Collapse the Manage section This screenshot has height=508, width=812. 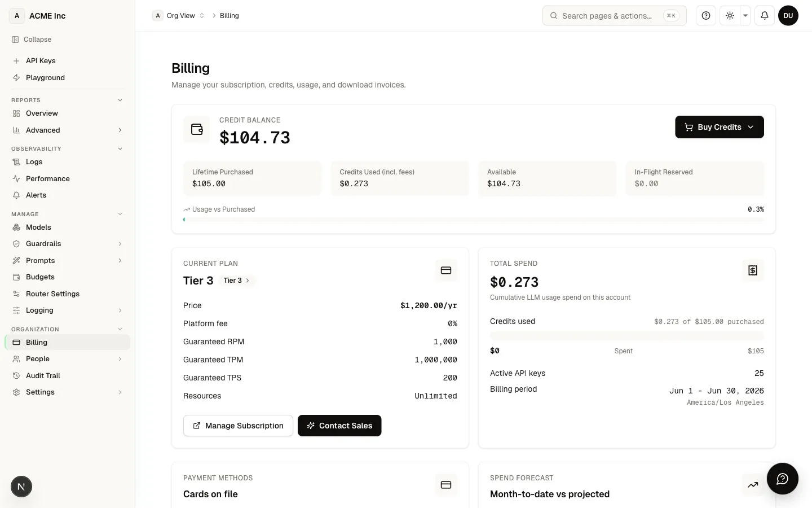[x=120, y=214]
